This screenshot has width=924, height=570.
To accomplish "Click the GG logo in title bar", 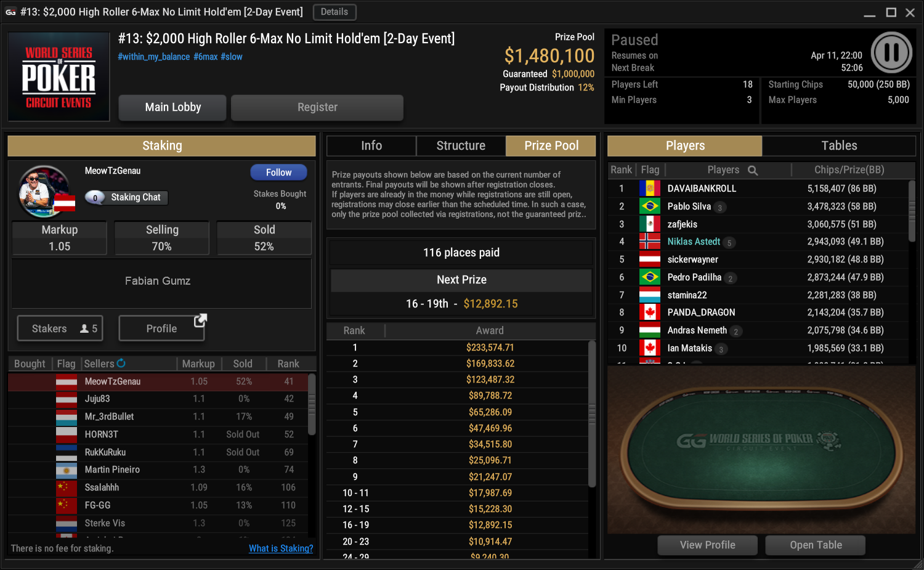I will 10,12.
